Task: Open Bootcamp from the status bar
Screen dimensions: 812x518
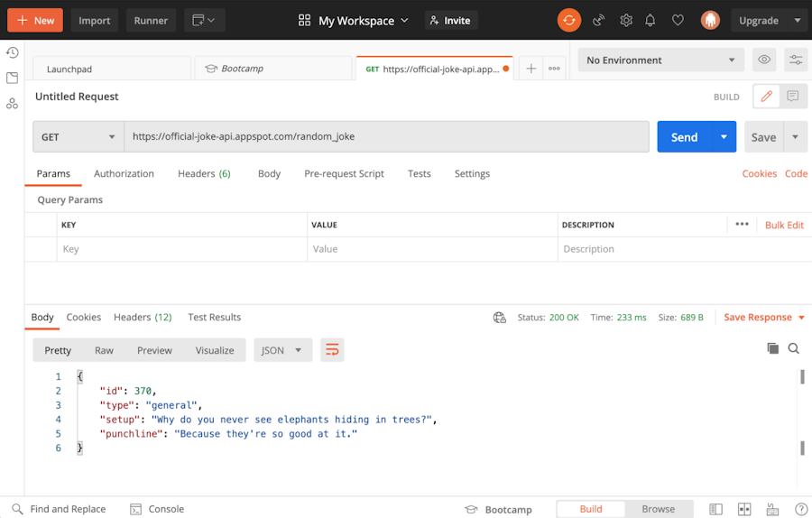Action: [x=498, y=509]
